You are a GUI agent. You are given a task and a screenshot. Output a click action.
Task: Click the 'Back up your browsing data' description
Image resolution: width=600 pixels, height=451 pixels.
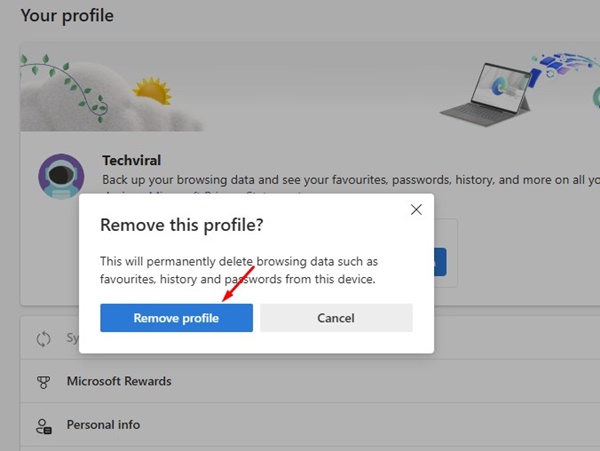351,180
